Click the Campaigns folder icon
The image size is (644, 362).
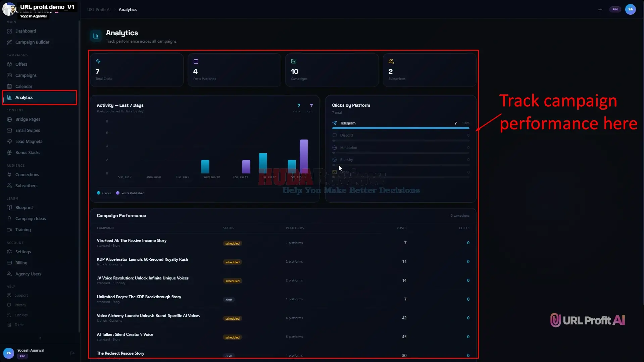click(9, 75)
